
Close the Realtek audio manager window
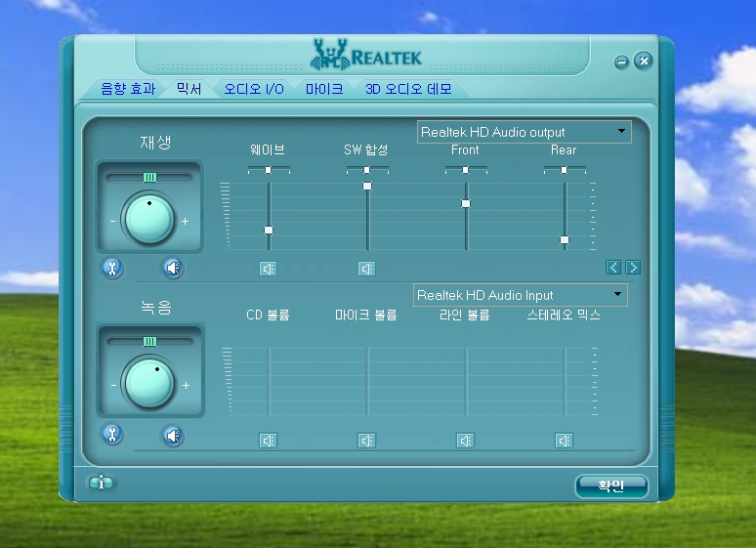(x=643, y=61)
